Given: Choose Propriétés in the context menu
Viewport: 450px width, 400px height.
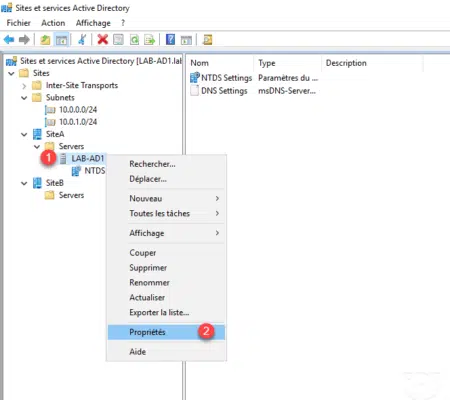Looking at the screenshot, I should (x=166, y=332).
